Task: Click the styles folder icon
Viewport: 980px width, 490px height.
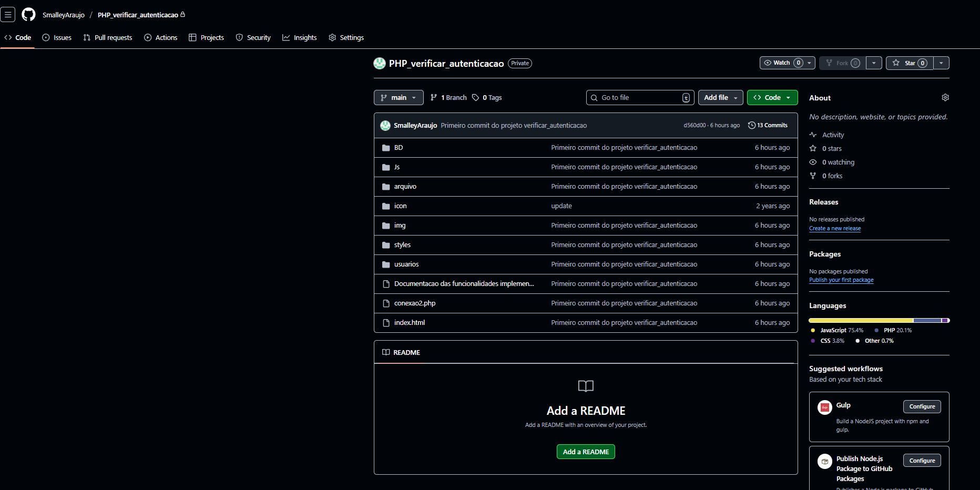Action: 386,245
